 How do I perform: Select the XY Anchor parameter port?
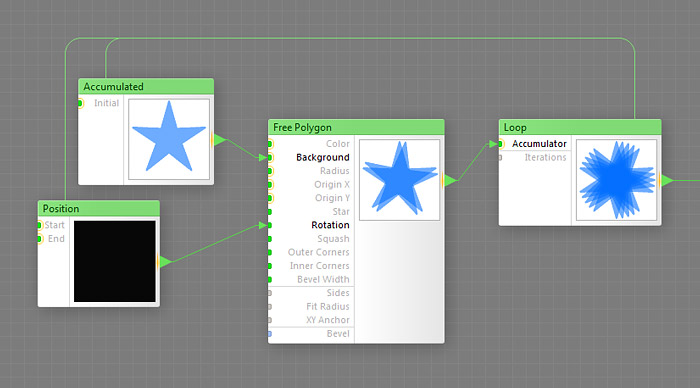(270, 320)
